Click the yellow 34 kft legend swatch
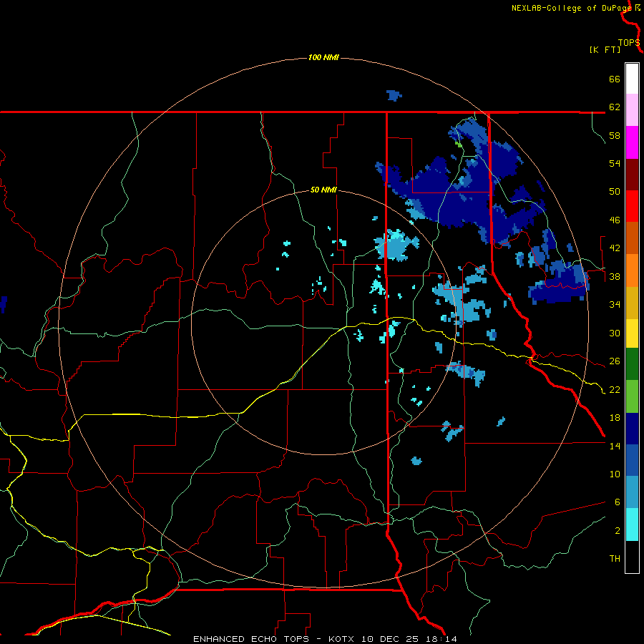The width and height of the screenshot is (644, 644). (632, 333)
